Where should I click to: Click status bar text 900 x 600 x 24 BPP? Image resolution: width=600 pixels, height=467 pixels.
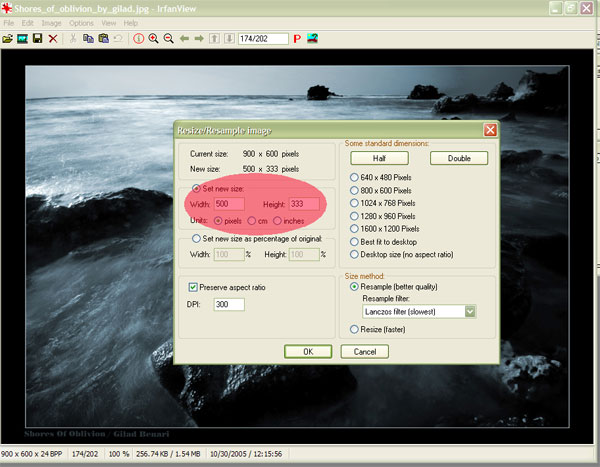tap(32, 454)
